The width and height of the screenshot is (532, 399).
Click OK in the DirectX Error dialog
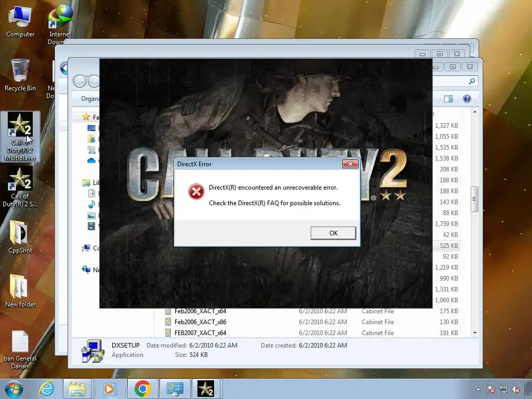point(333,233)
